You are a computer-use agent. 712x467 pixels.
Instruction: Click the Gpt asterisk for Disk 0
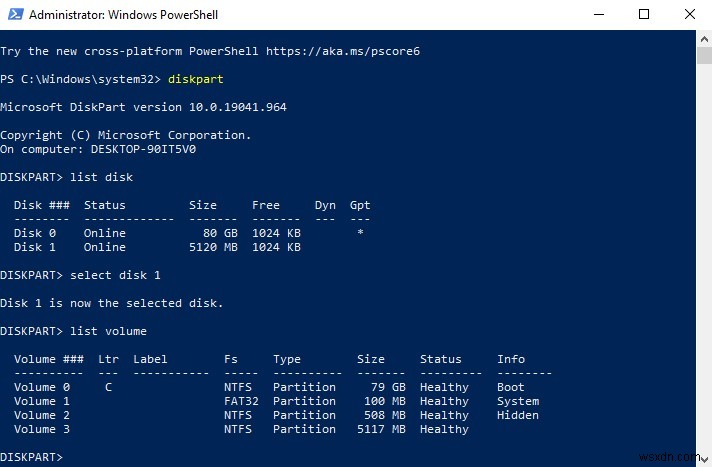tap(360, 233)
